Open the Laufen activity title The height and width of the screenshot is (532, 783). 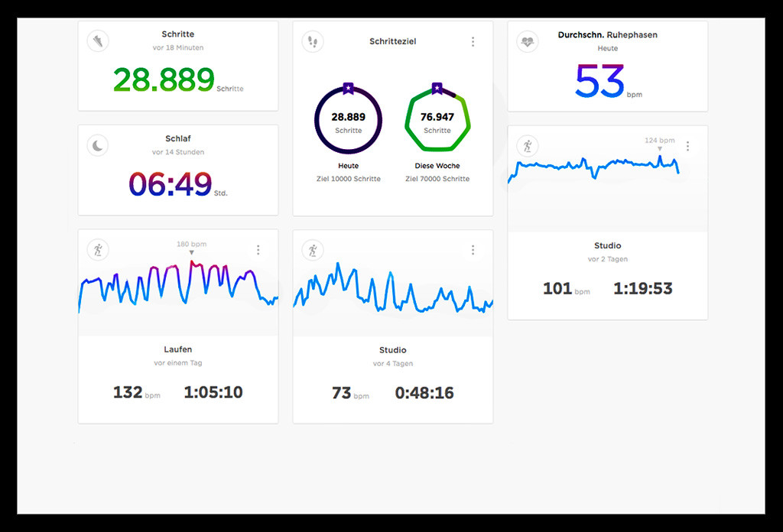177,349
